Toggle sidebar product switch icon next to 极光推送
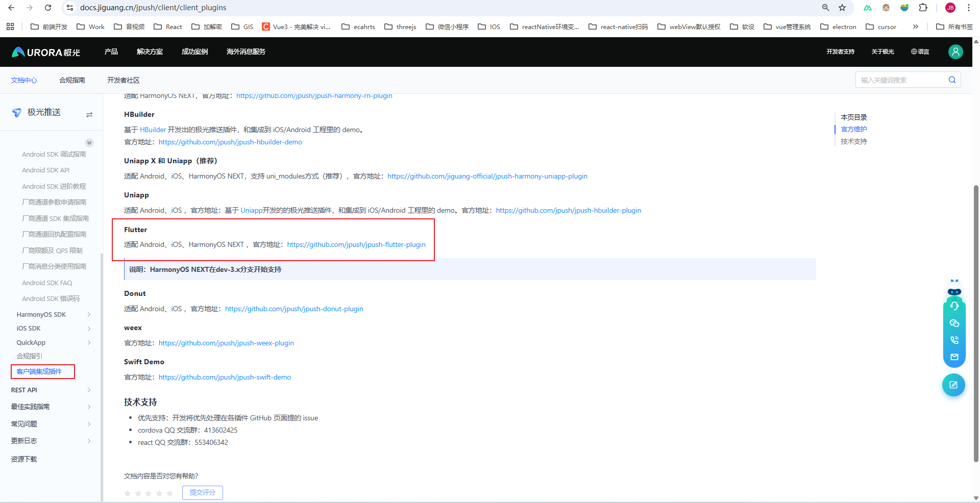This screenshot has height=503, width=980. coord(89,114)
